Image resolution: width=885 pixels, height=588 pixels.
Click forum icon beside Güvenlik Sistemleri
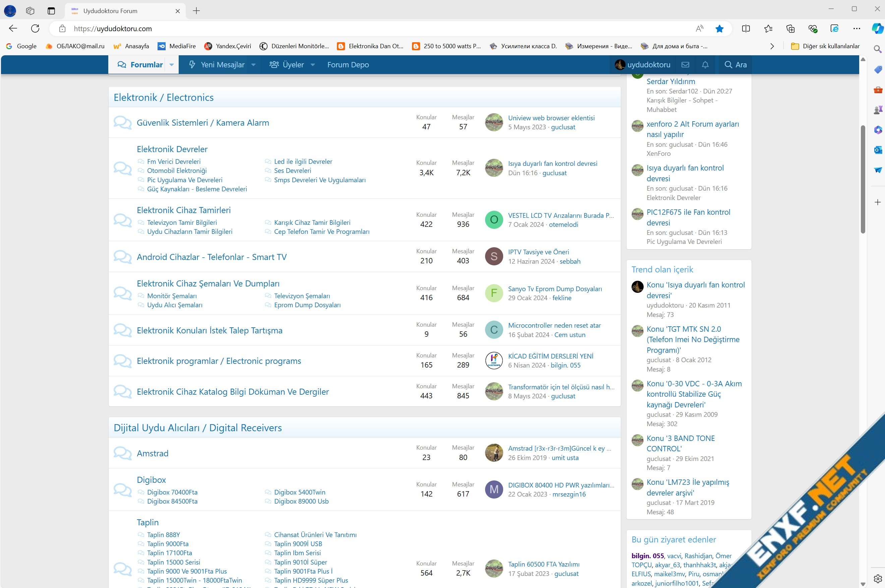pyautogui.click(x=122, y=123)
